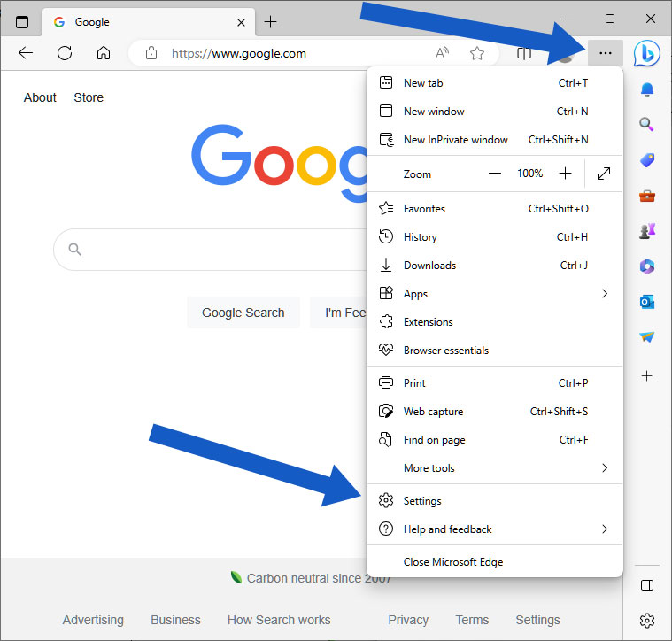This screenshot has width=672, height=641.
Task: Open the Home page icon
Action: click(x=104, y=53)
